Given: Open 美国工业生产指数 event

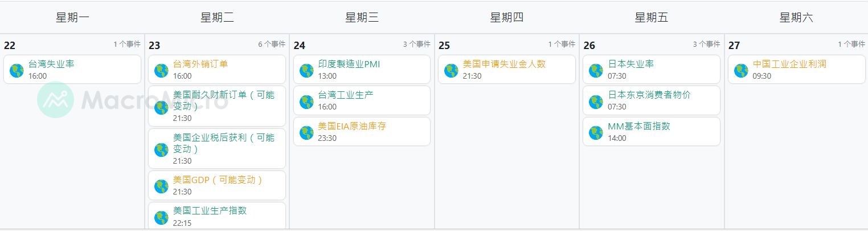Looking at the screenshot, I should click(210, 210).
